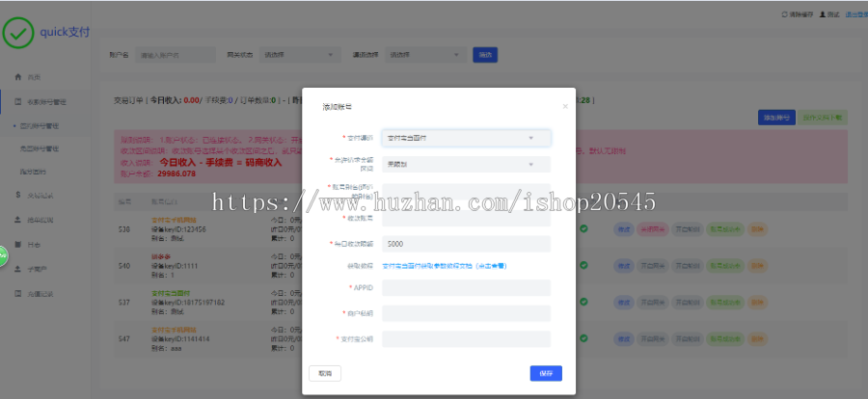This screenshot has width=868, height=399.
Task: Click the blue edit button in row 538
Action: click(x=624, y=229)
